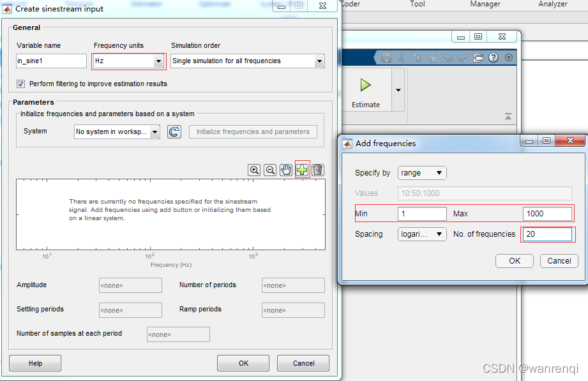Click the Min frequency field showing 1
588x381 pixels.
422,214
